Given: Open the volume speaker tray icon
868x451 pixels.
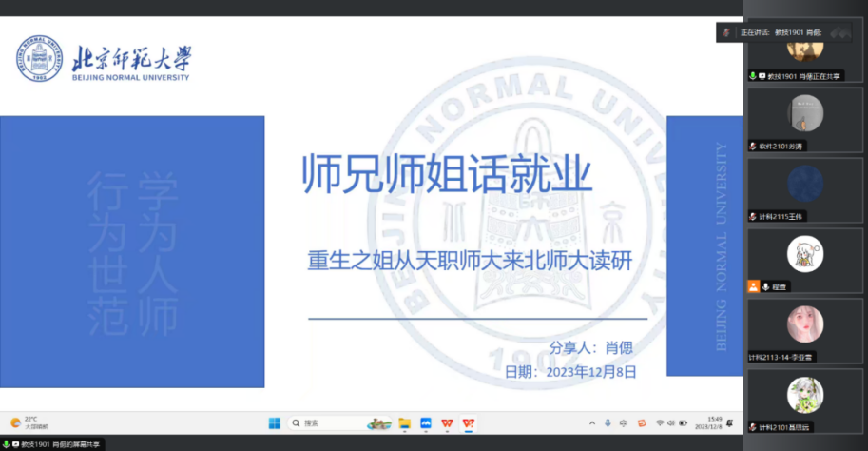Looking at the screenshot, I should coord(671,422).
